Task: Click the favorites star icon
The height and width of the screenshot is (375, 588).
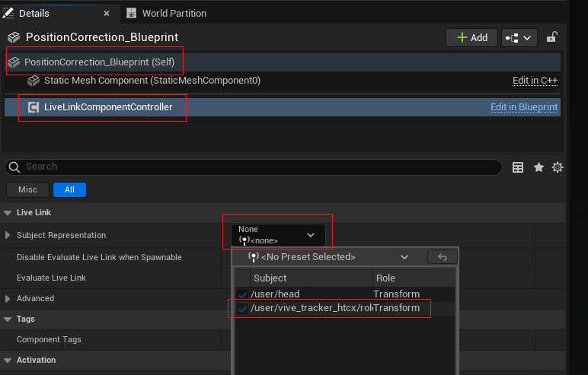Action: coord(538,167)
